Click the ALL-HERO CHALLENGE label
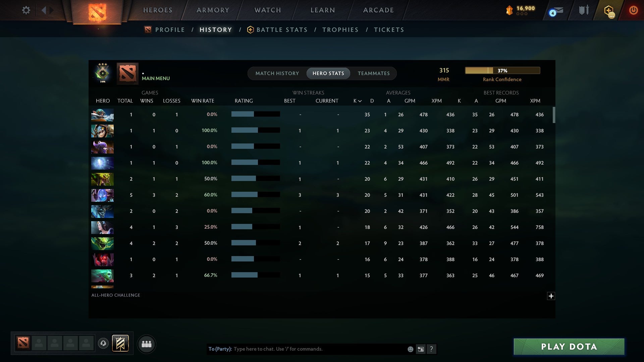 coord(116,295)
